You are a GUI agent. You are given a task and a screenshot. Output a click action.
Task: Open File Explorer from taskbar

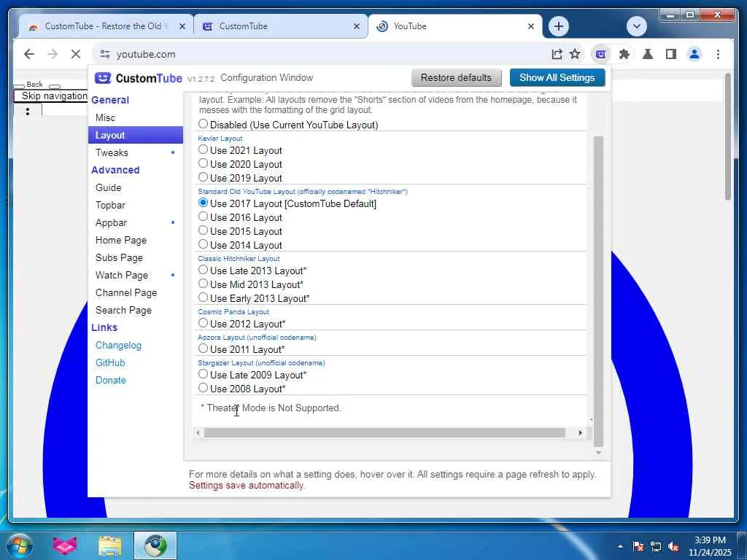click(110, 545)
